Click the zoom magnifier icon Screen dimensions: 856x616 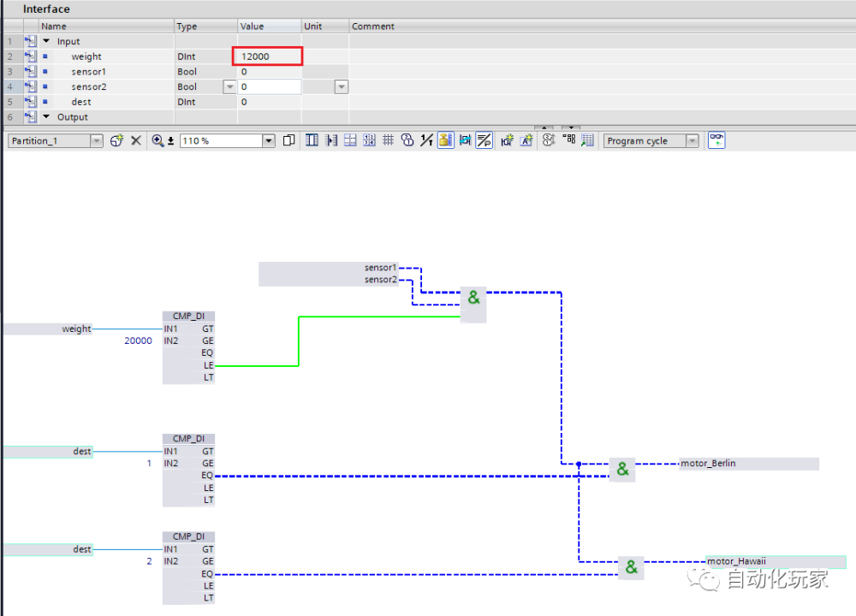point(158,141)
